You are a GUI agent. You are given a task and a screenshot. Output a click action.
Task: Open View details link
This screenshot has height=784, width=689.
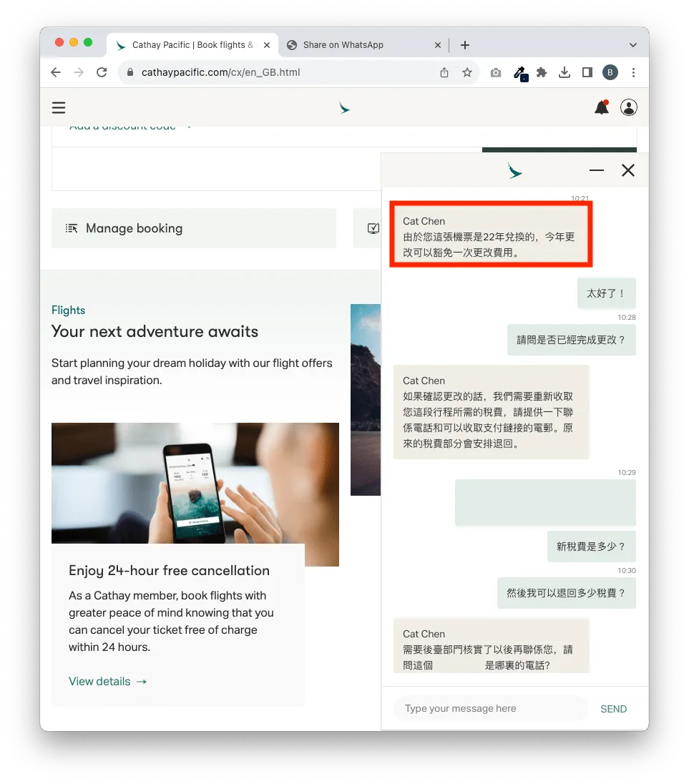107,682
